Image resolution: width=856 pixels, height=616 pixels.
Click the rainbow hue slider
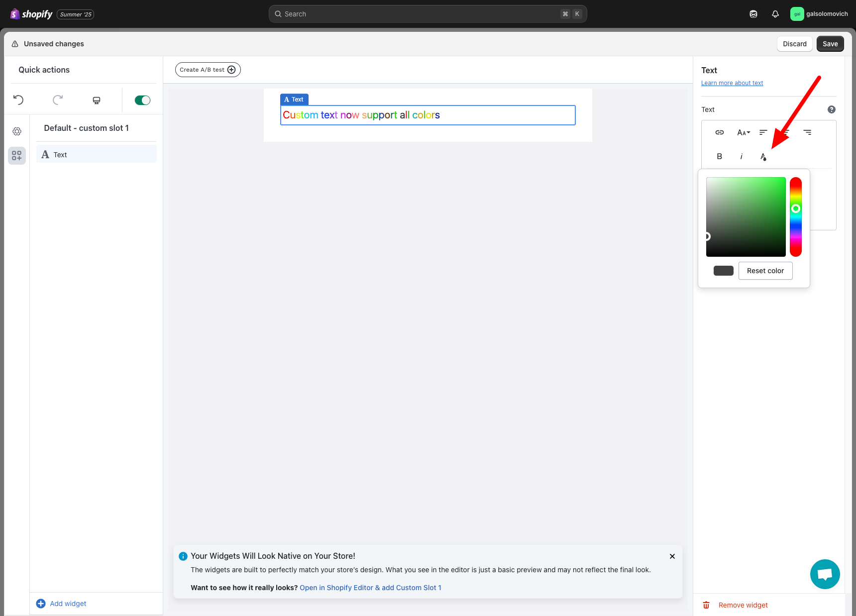click(796, 217)
